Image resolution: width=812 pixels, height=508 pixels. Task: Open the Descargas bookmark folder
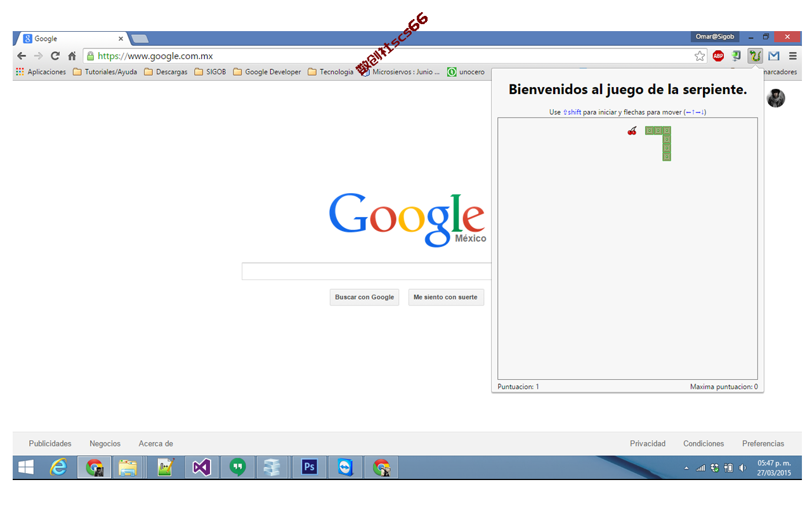pyautogui.click(x=166, y=72)
